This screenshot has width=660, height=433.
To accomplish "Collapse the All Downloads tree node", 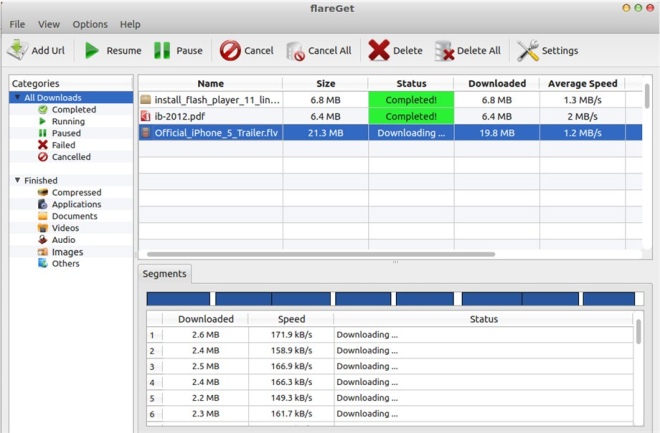I will (x=17, y=97).
